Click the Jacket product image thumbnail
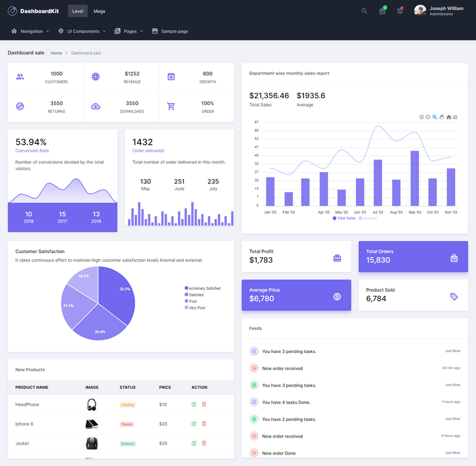 click(x=92, y=443)
